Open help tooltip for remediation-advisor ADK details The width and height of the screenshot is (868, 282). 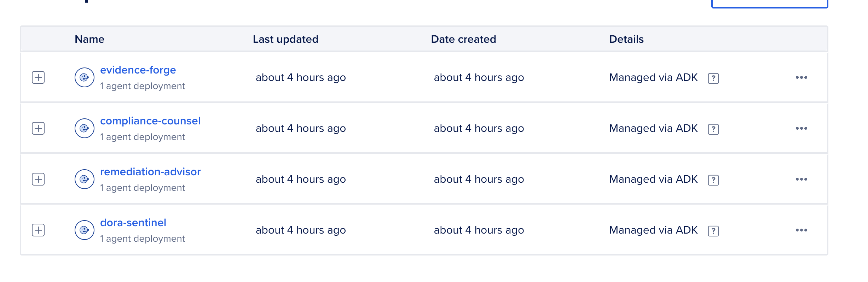point(713,180)
